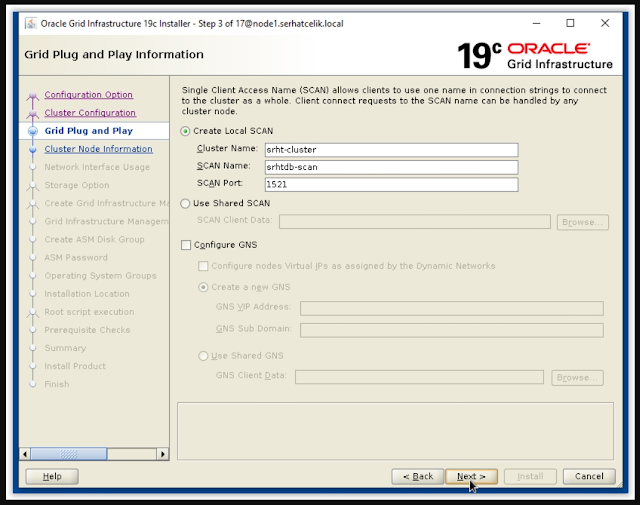Select the Grid Plug and Play step

click(x=89, y=131)
